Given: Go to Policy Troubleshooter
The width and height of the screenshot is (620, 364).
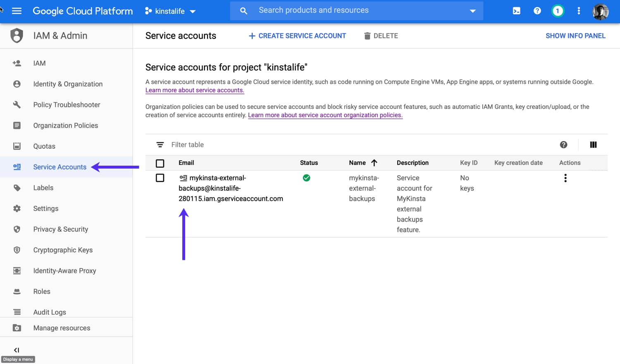Looking at the screenshot, I should 67,105.
